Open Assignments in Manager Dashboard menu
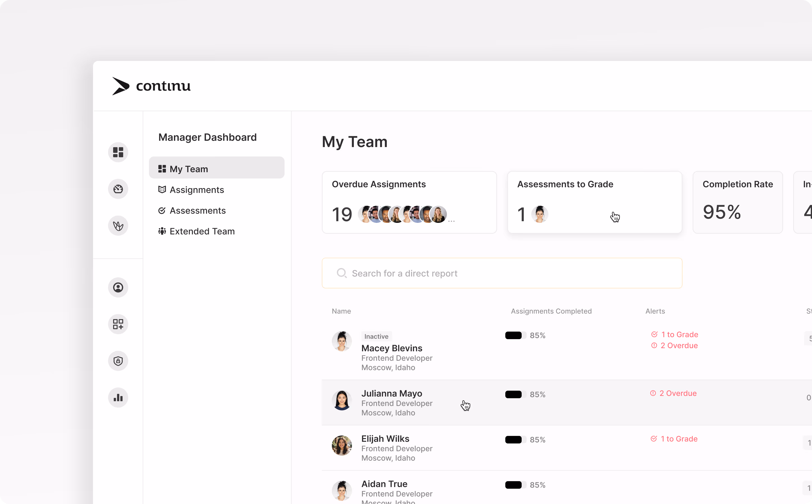Image resolution: width=812 pixels, height=504 pixels. (x=197, y=190)
